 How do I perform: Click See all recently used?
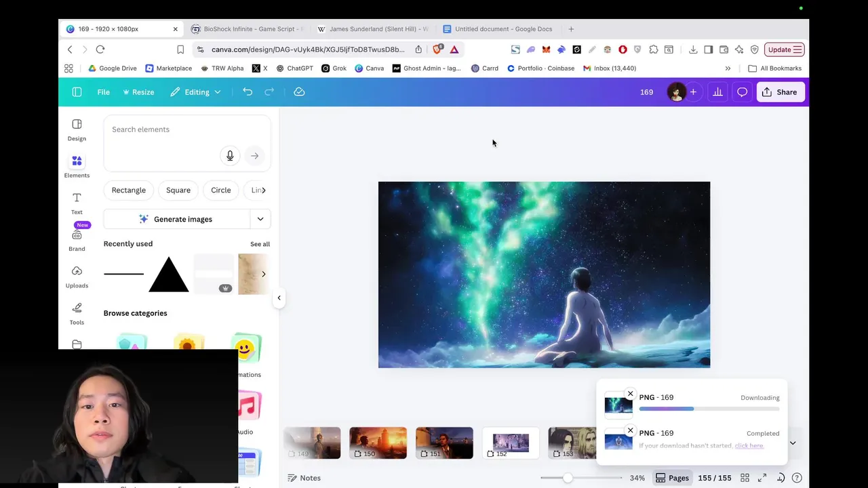click(260, 244)
